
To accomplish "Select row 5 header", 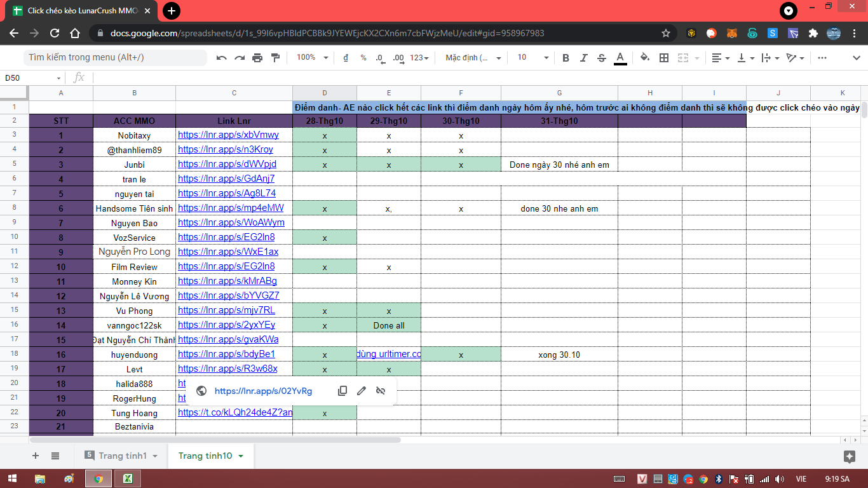I will (x=15, y=165).
